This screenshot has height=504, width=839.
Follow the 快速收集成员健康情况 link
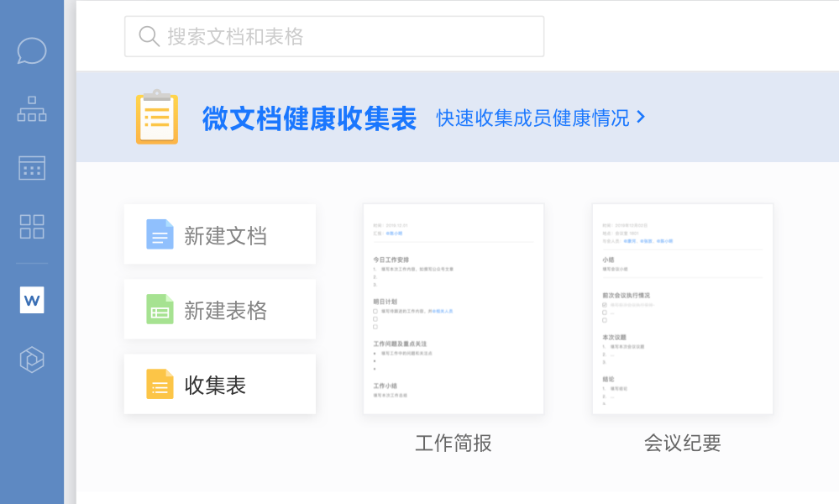(x=532, y=118)
